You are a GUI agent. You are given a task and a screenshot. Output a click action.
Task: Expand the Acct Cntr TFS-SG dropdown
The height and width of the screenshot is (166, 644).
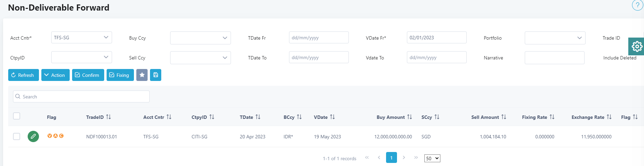coord(81,38)
